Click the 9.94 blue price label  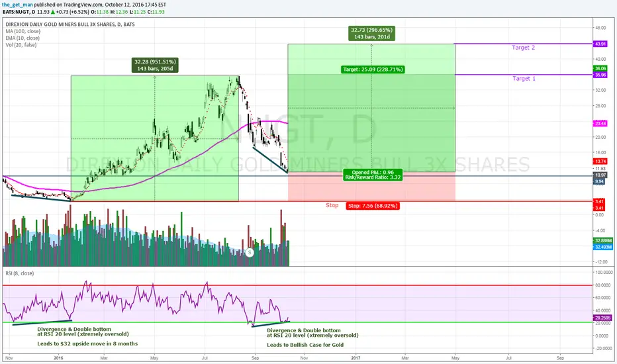600,181
